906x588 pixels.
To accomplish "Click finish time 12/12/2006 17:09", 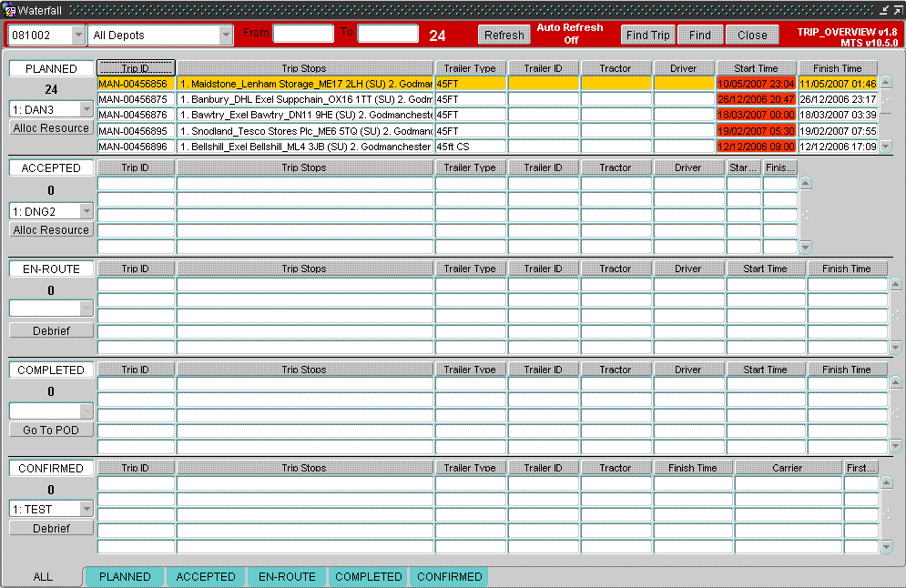I will click(x=838, y=147).
